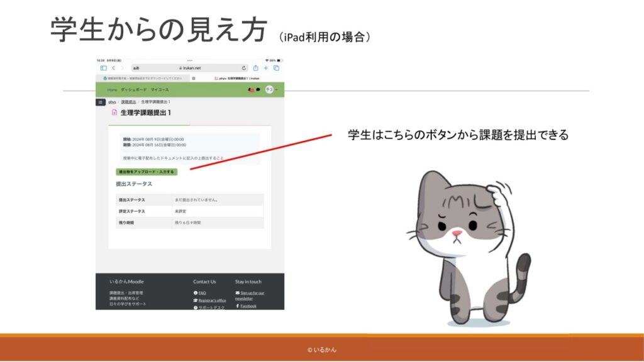Screen dimensions: 644x362
Task: Tap the irukan.net address bar
Action: pyautogui.click(x=189, y=68)
